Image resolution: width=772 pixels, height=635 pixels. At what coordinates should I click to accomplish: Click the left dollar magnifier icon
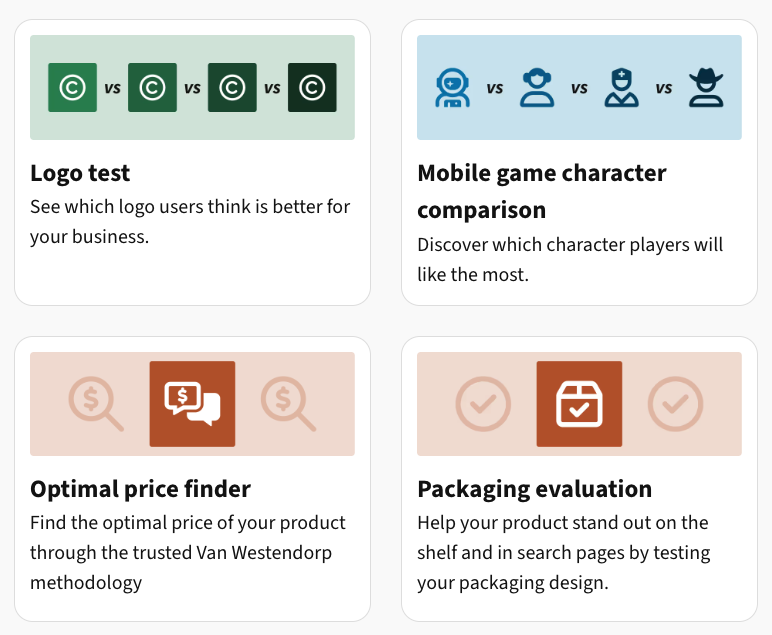click(x=96, y=404)
